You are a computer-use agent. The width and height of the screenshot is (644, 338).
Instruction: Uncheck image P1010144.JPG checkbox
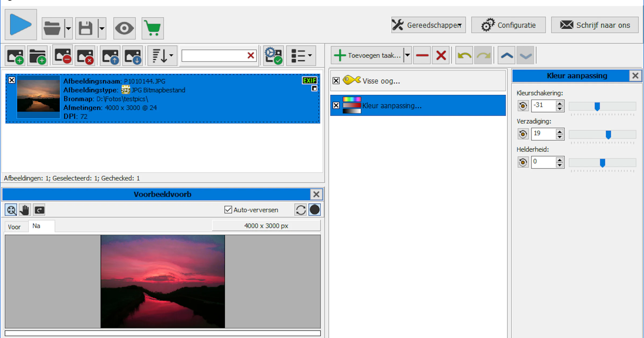[x=12, y=80]
